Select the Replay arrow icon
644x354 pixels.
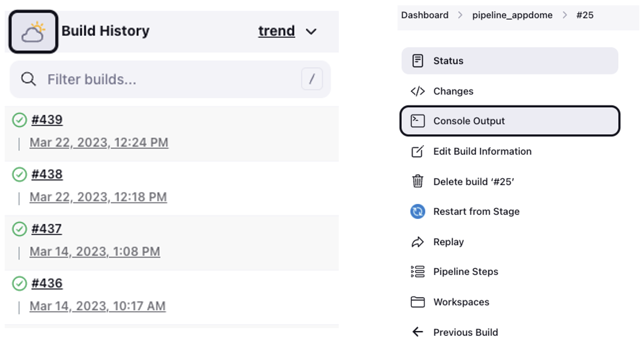tap(417, 241)
